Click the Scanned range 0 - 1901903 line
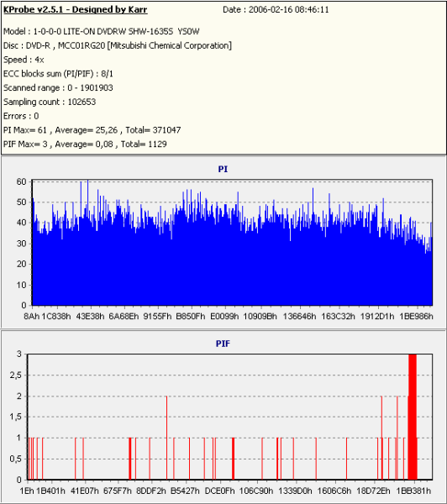This screenshot has width=447, height=504. pyautogui.click(x=58, y=87)
